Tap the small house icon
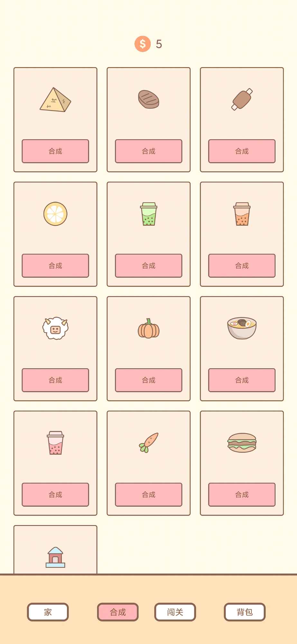 coord(55,557)
